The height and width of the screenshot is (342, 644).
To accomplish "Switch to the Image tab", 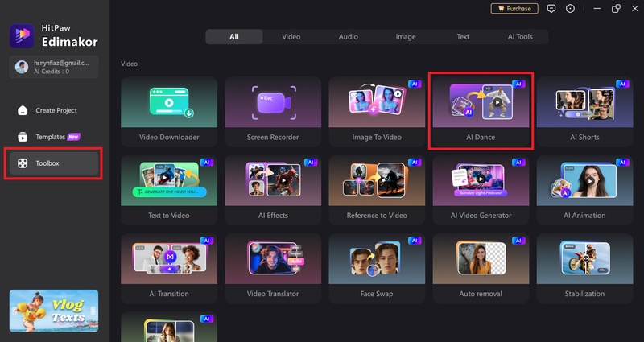I will point(406,36).
